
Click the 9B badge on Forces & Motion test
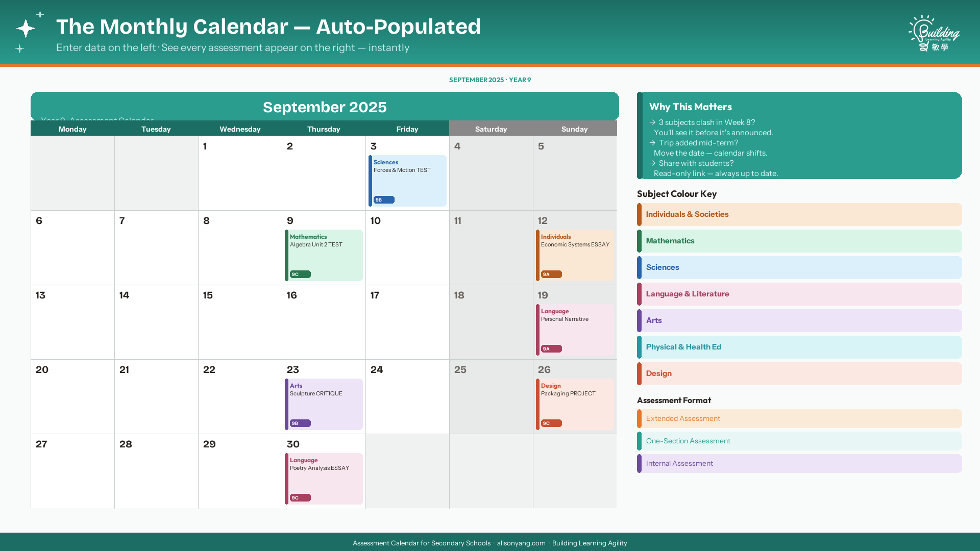384,200
